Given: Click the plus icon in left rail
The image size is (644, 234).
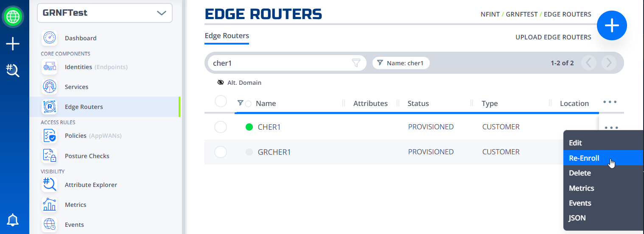Looking at the screenshot, I should (x=13, y=44).
